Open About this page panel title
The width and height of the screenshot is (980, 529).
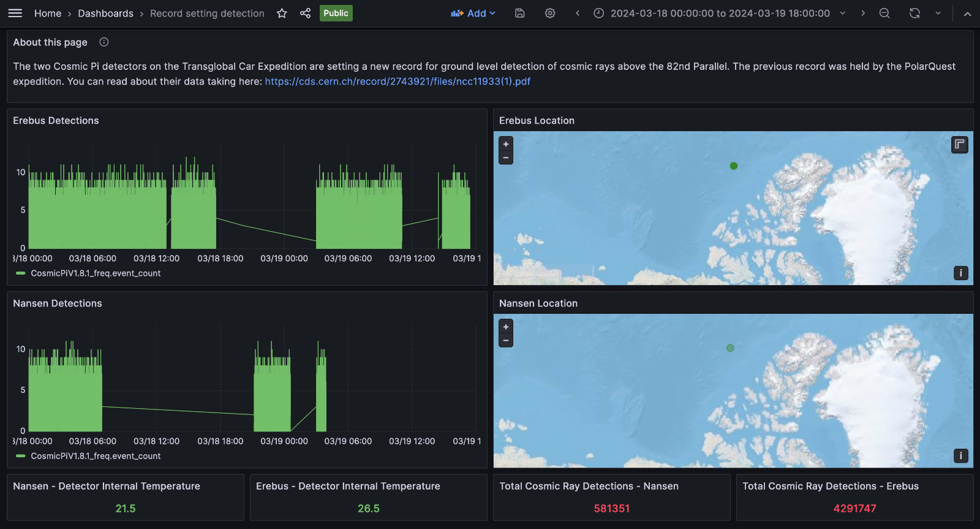[50, 42]
